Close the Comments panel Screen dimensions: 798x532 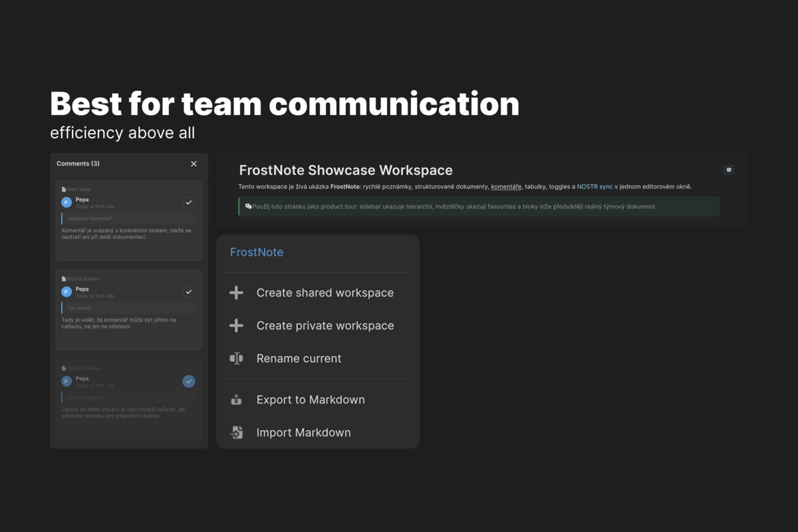pos(194,164)
